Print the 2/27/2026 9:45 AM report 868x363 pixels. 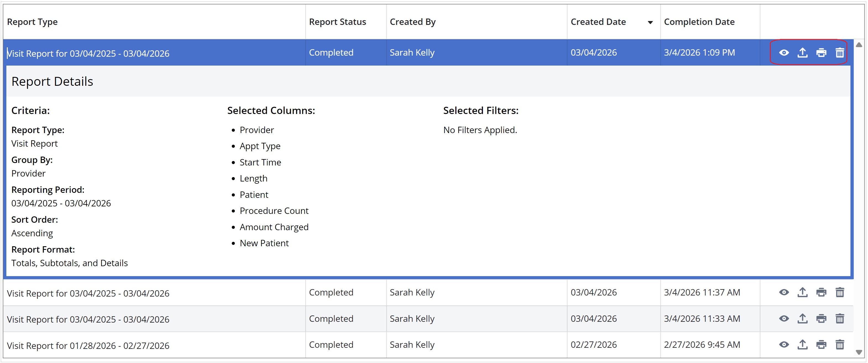[x=821, y=344]
